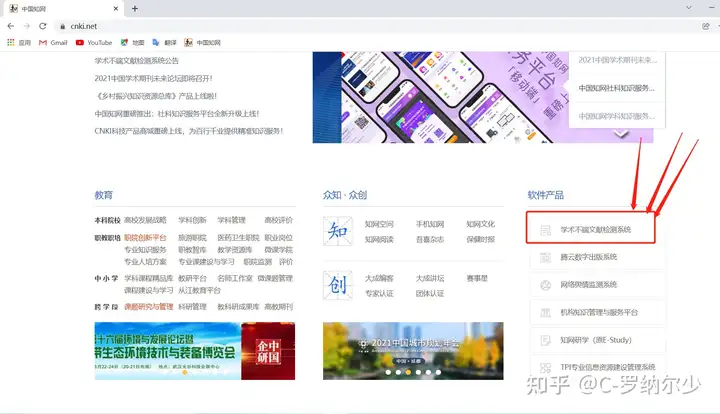Open 学术不端文献检测系统 software product
Viewport: 720px width, 414px height.
pos(596,229)
